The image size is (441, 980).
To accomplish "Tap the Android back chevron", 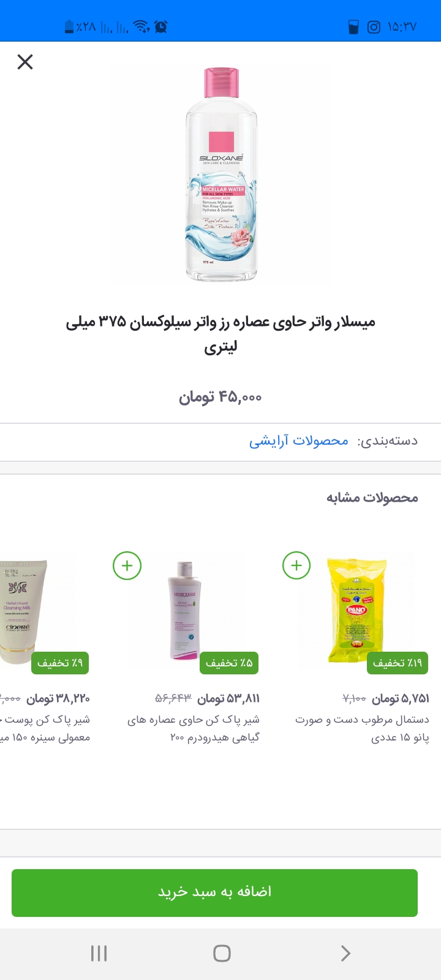I will (x=345, y=953).
